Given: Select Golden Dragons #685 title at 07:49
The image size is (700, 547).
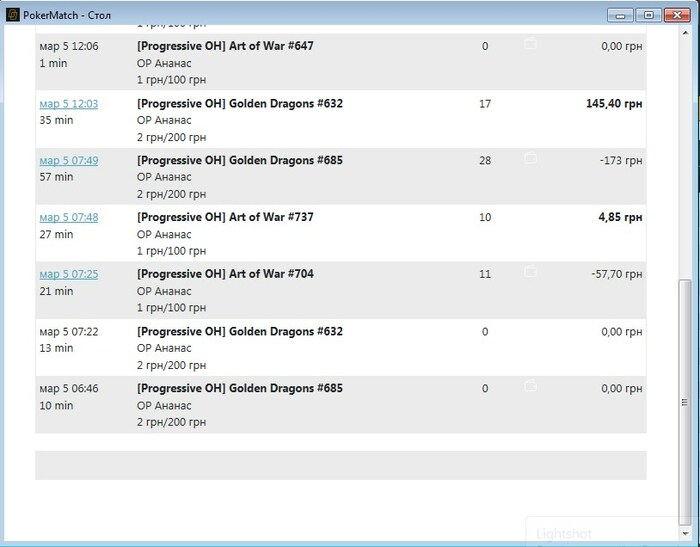Looking at the screenshot, I should pyautogui.click(x=240, y=160).
